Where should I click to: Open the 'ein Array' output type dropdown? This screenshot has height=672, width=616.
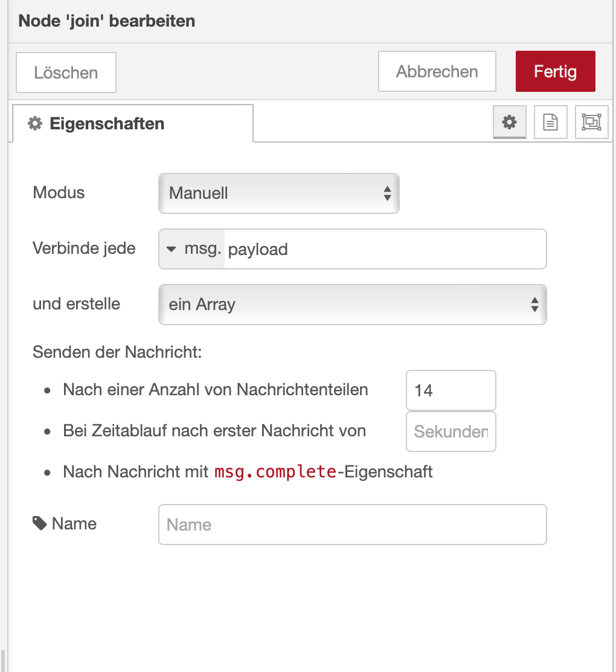352,305
